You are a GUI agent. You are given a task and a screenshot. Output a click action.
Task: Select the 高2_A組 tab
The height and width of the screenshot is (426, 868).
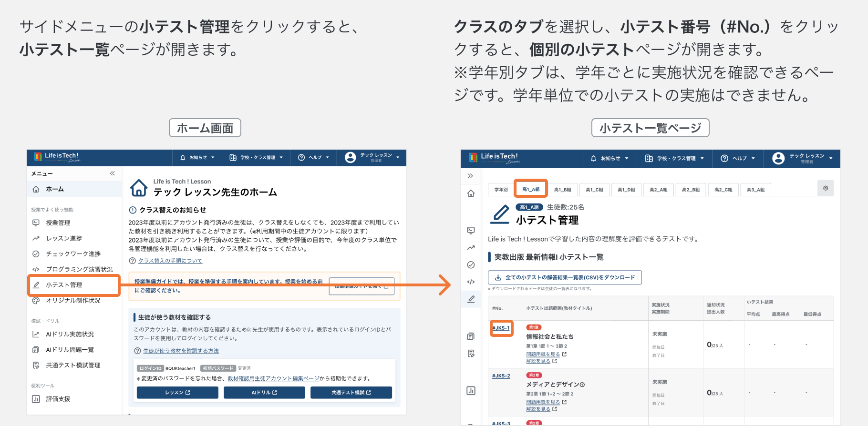(658, 190)
